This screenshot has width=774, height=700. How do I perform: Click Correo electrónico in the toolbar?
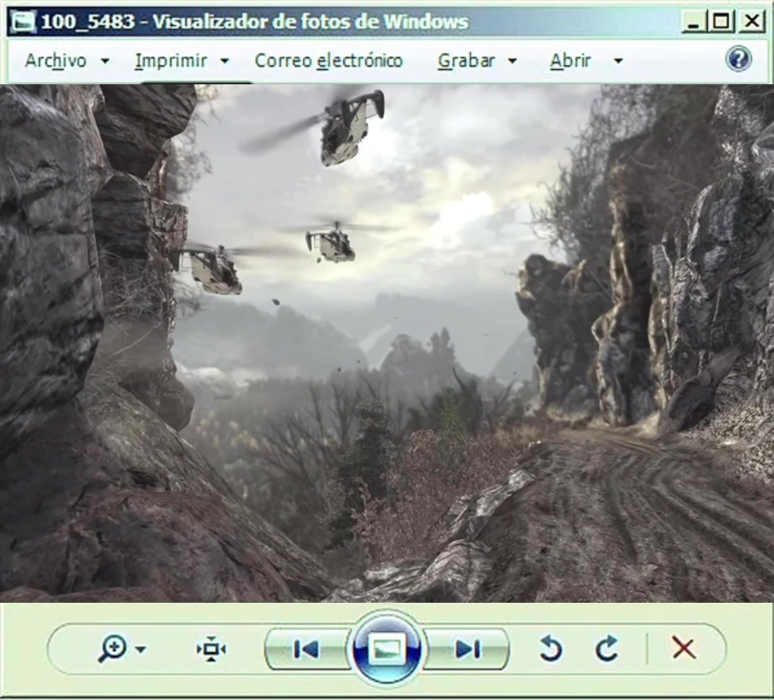[x=329, y=61]
